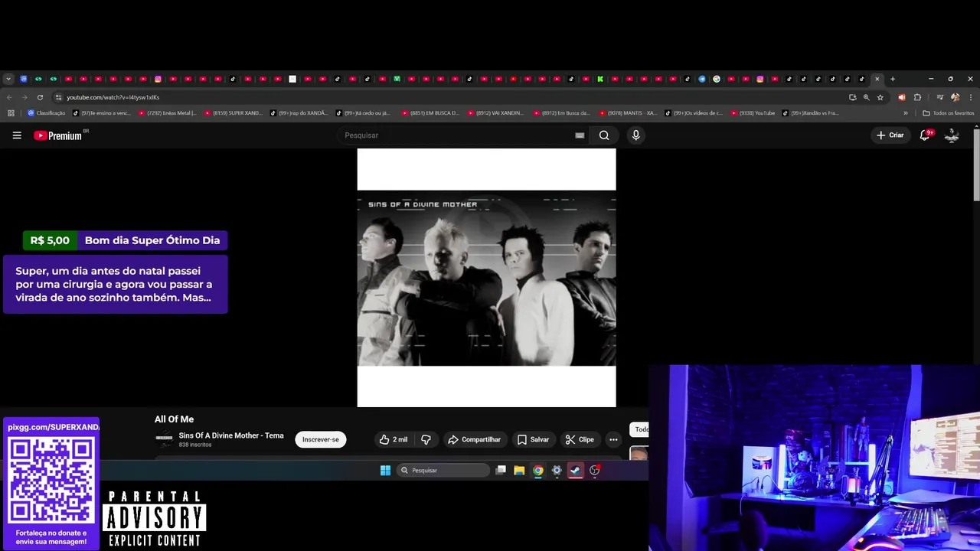Viewport: 980px width, 551px height.
Task: Open Chrome three-dot menu
Action: coord(970,97)
